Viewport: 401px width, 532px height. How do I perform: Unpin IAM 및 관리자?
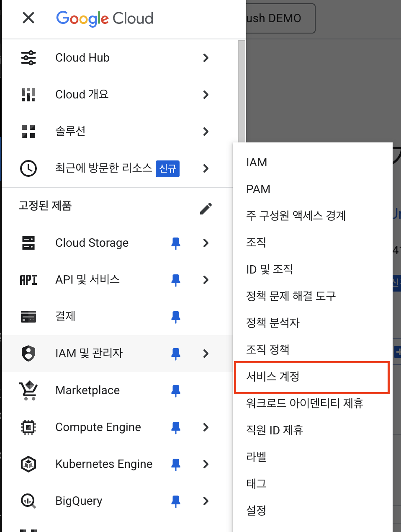[176, 354]
